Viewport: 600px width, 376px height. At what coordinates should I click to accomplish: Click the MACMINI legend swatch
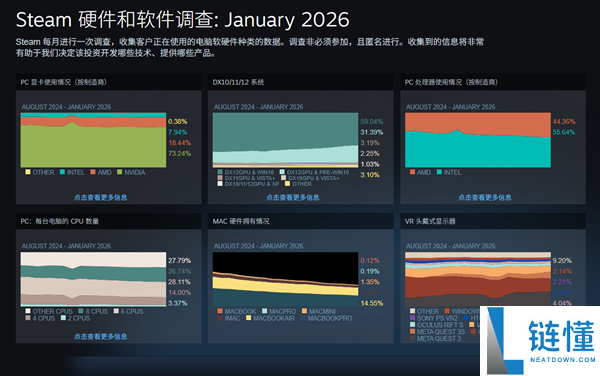(x=304, y=311)
